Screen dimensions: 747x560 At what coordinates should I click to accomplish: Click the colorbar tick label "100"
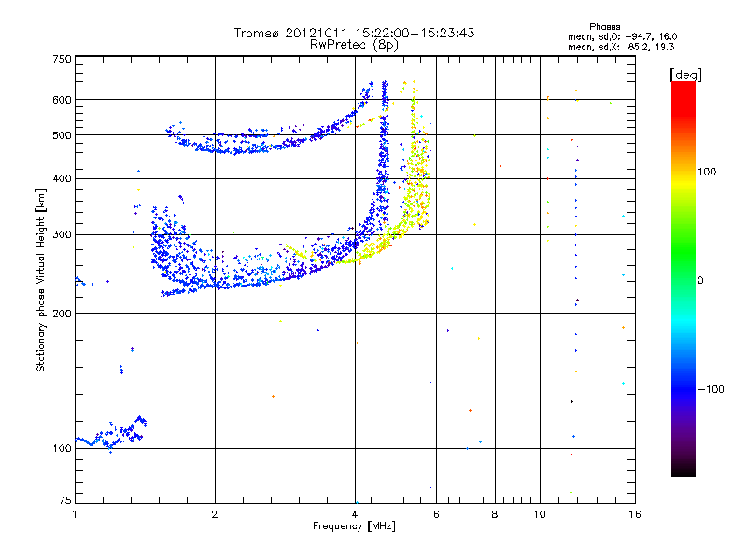click(707, 172)
